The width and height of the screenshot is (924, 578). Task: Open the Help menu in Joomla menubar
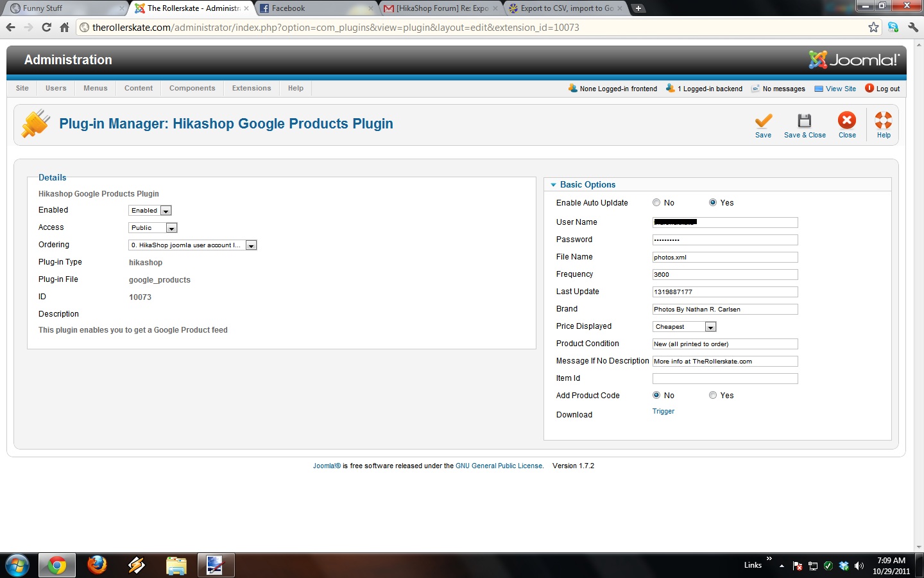(296, 89)
